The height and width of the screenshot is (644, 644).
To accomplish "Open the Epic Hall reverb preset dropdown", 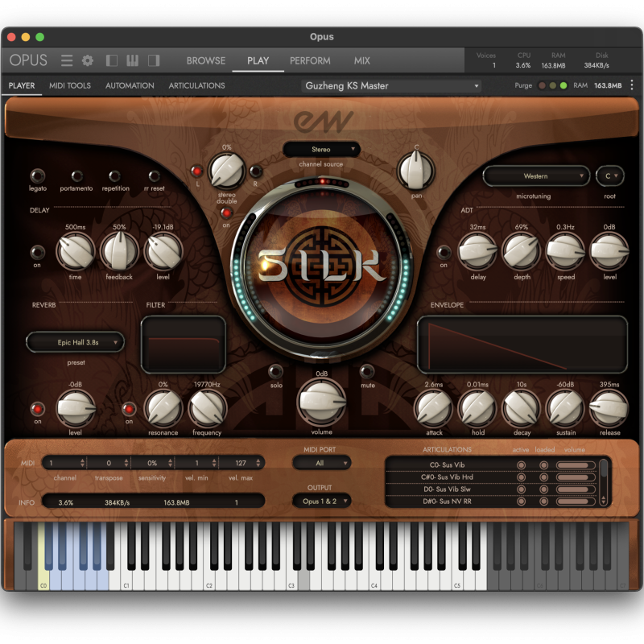I will pos(75,342).
